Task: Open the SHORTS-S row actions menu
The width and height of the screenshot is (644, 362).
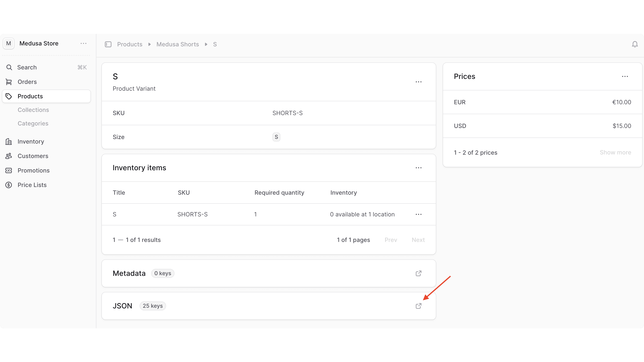Action: pos(419,214)
